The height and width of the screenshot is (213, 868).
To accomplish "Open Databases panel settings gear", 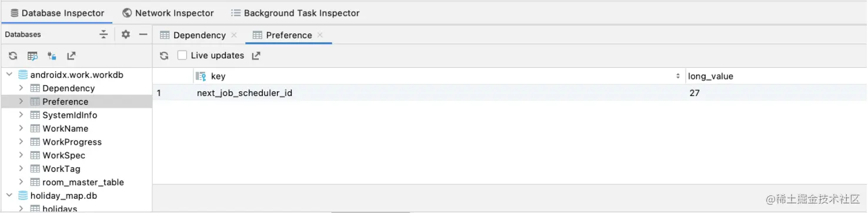I will point(125,35).
